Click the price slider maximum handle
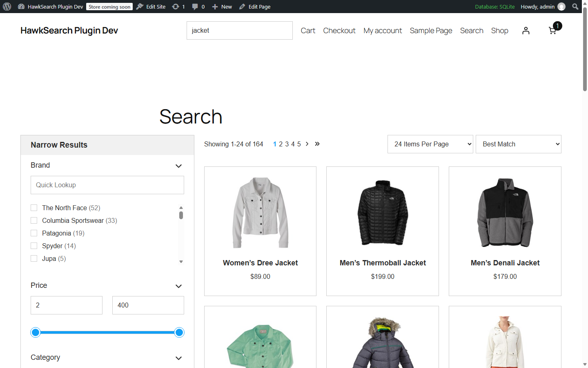Image resolution: width=588 pixels, height=368 pixels. [x=179, y=332]
